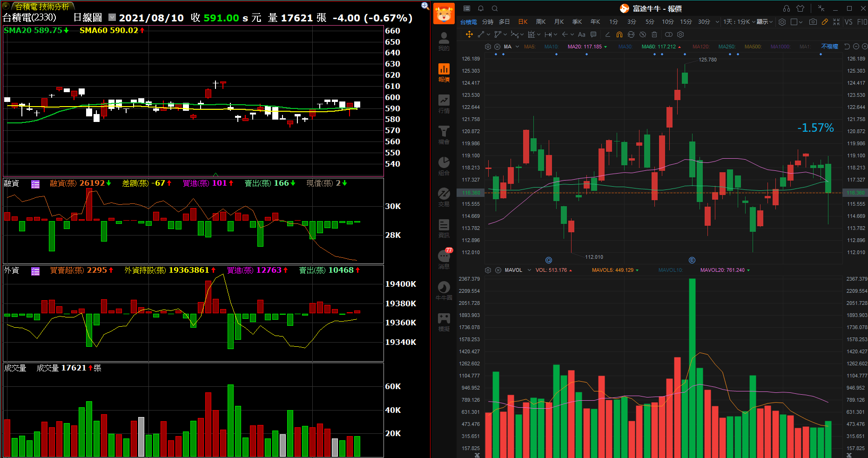Open 報價 quotes in Futubull sidebar
Screen dimensions: 868x458
click(444, 73)
